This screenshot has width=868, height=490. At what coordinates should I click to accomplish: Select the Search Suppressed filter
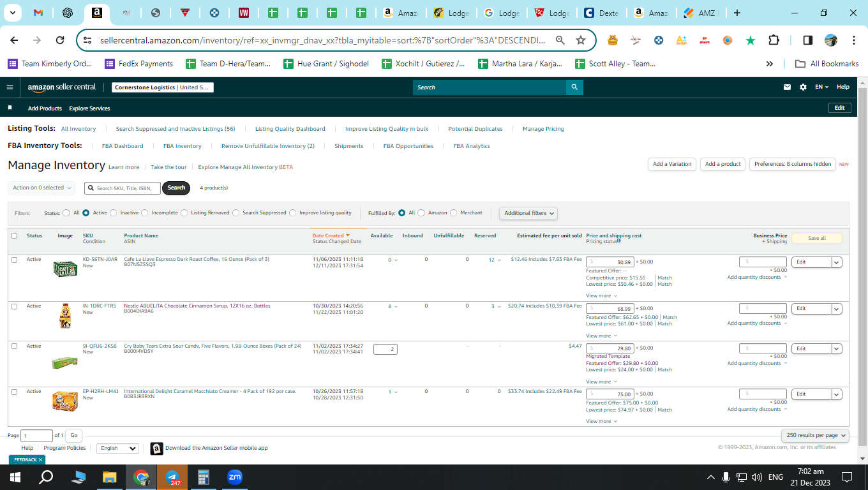(x=236, y=213)
